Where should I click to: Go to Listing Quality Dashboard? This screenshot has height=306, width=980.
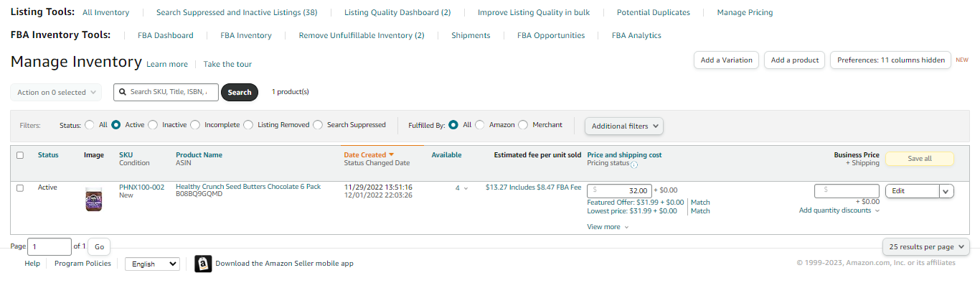point(397,12)
